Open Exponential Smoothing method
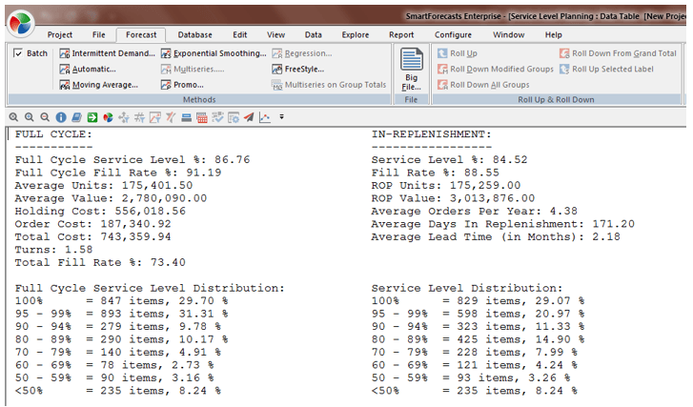693x407 pixels. click(x=213, y=53)
